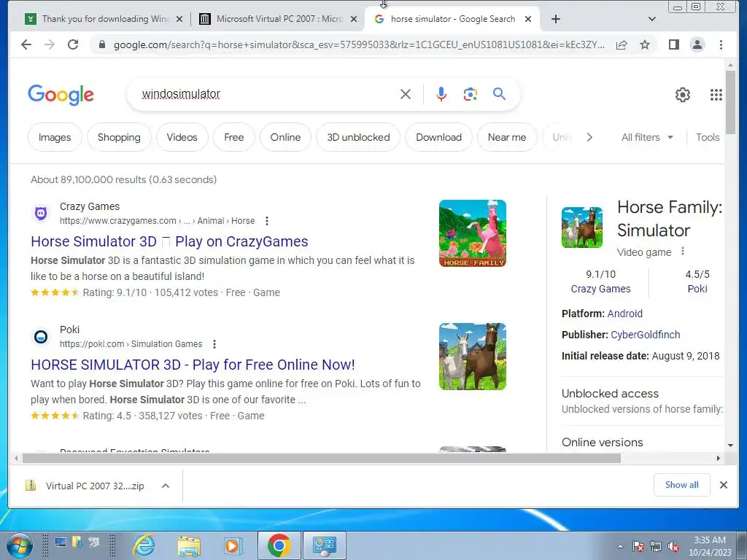Open search Tools
This screenshot has width=747, height=560.
708,137
